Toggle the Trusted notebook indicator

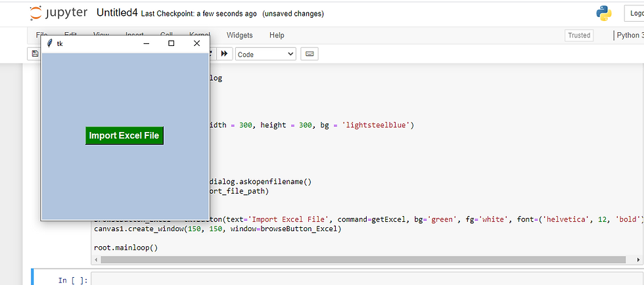579,35
